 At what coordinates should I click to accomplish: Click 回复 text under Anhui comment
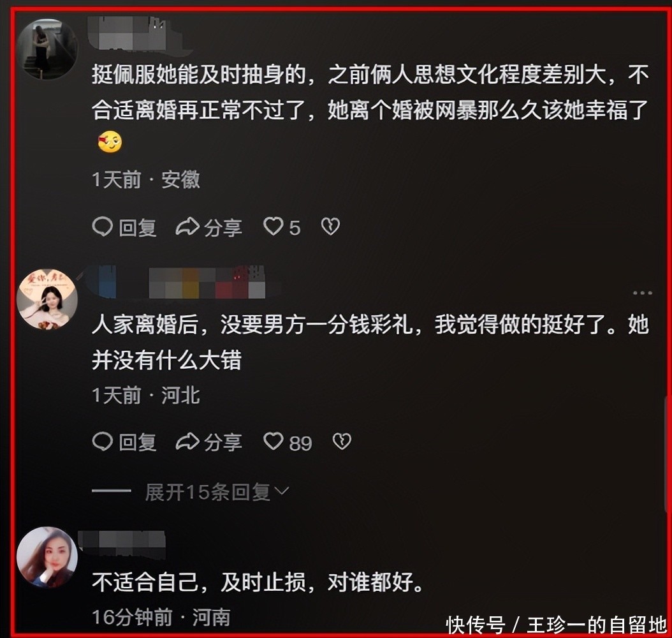click(x=138, y=227)
